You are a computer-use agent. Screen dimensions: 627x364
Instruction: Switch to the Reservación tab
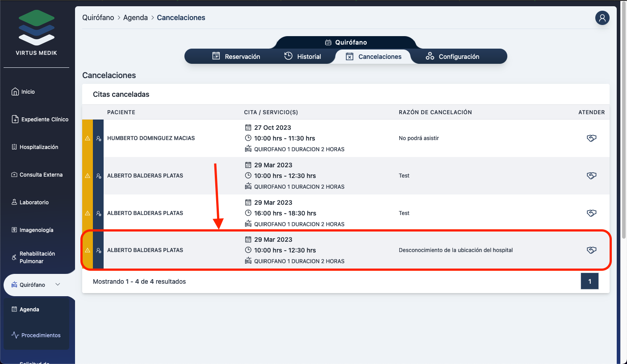point(236,57)
